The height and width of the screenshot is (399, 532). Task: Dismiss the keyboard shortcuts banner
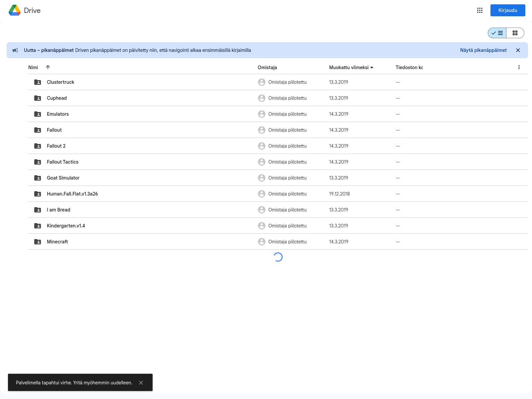518,50
